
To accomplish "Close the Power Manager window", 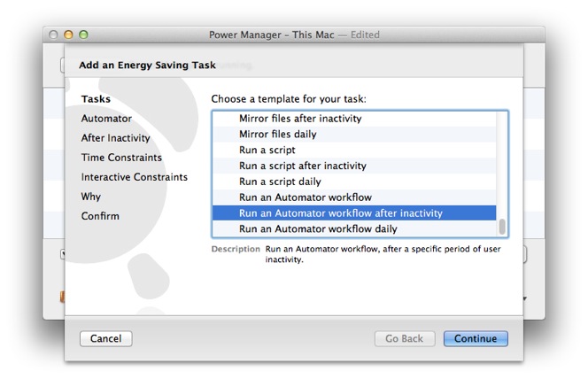I will [53, 35].
